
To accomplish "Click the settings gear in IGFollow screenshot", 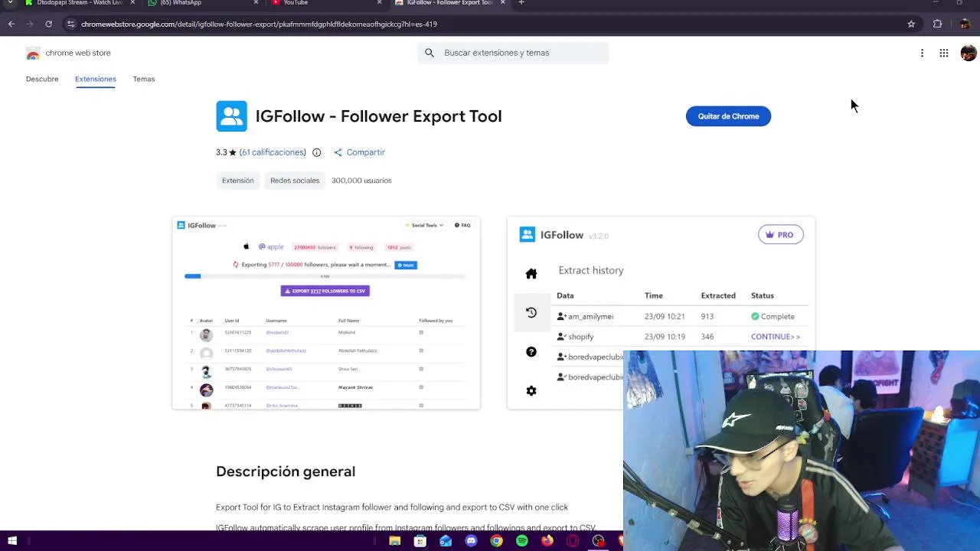I will 531,391.
